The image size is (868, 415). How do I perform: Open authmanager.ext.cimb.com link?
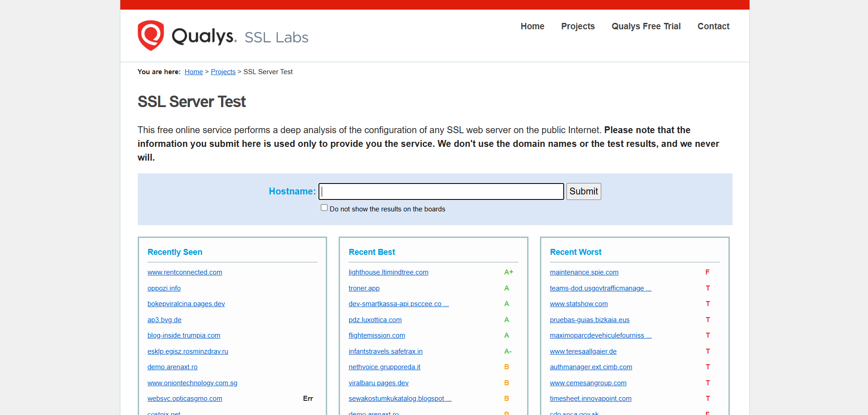click(591, 367)
